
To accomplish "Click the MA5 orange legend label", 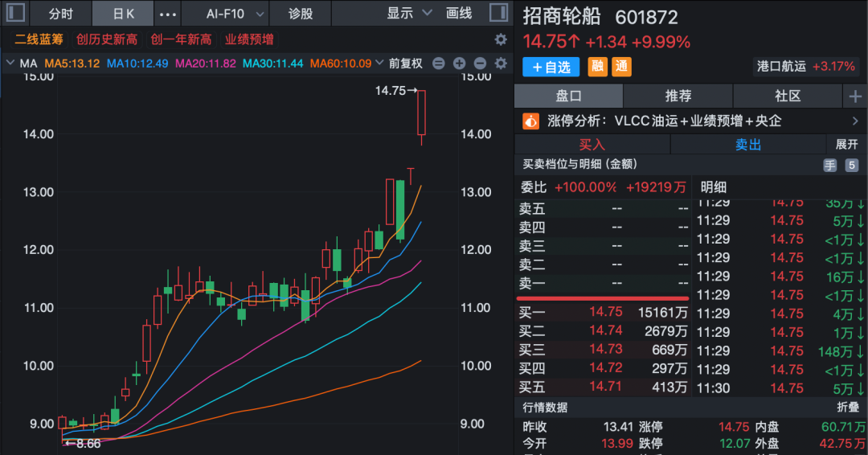I will click(x=72, y=64).
